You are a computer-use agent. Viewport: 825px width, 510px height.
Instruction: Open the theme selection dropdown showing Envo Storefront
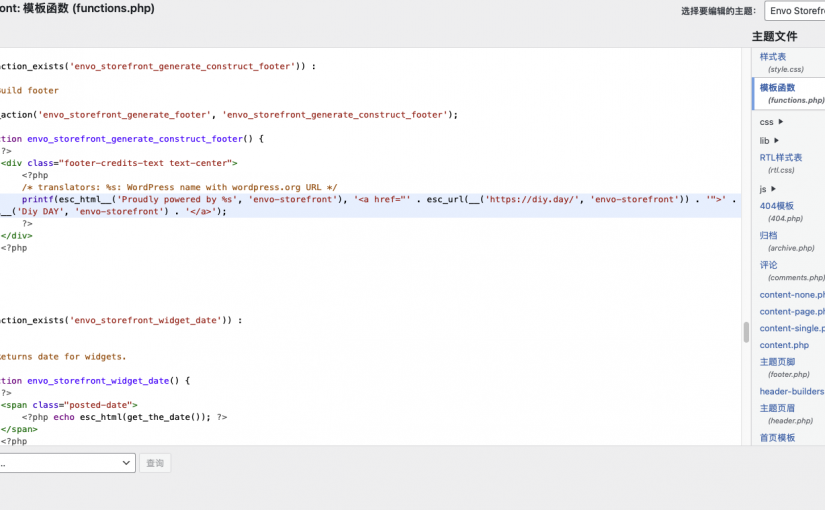[795, 11]
